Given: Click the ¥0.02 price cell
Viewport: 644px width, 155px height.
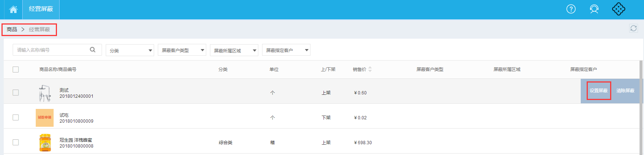Looking at the screenshot, I should point(360,118).
